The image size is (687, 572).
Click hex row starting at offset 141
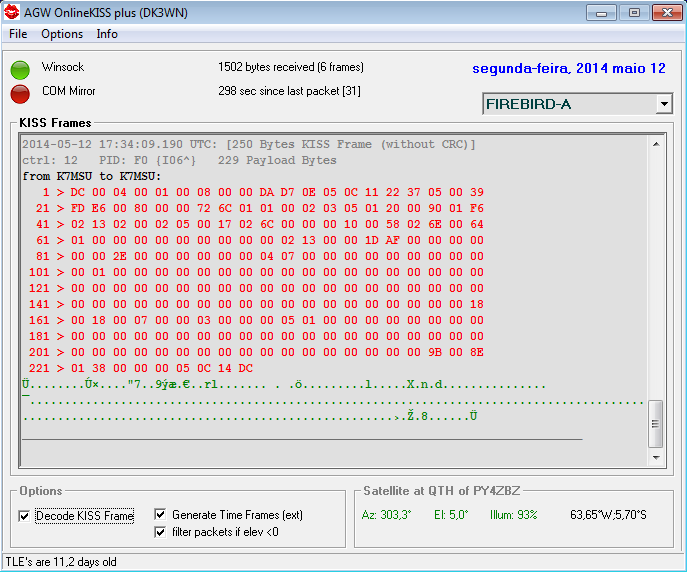coord(256,304)
